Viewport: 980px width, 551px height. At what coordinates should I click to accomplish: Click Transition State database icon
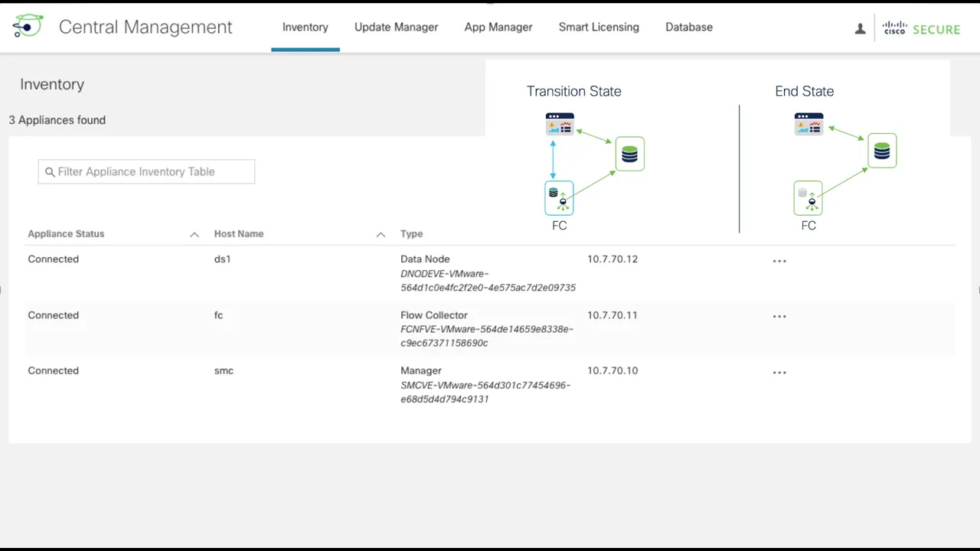629,154
